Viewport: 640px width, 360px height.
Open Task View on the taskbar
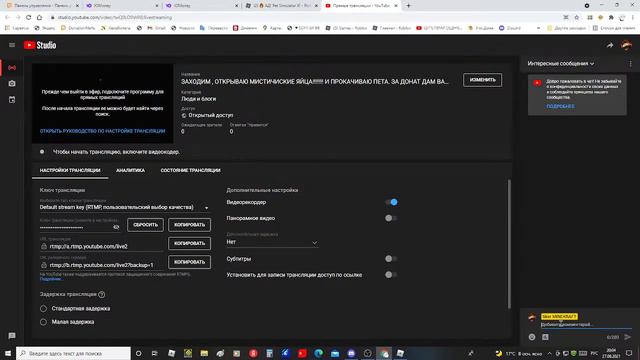(x=155, y=353)
